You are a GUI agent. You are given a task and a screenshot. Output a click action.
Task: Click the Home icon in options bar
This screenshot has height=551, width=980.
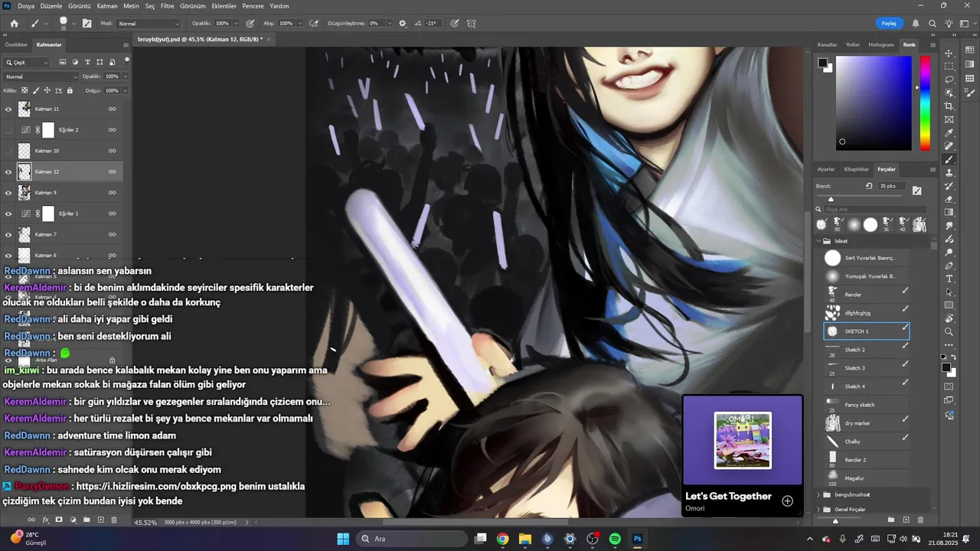pyautogui.click(x=14, y=24)
